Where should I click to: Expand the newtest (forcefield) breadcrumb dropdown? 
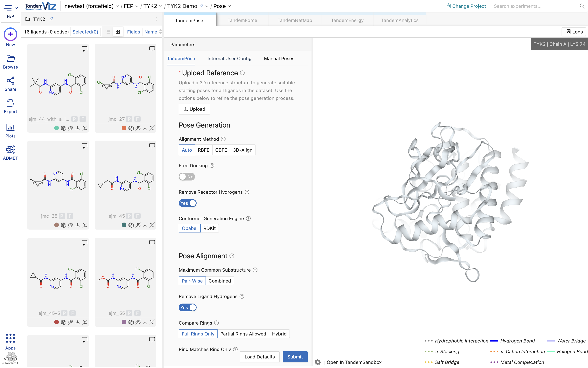[x=117, y=6]
